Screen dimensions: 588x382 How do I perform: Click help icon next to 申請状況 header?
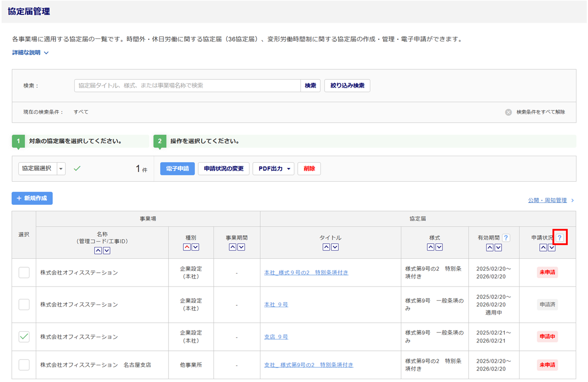560,238
